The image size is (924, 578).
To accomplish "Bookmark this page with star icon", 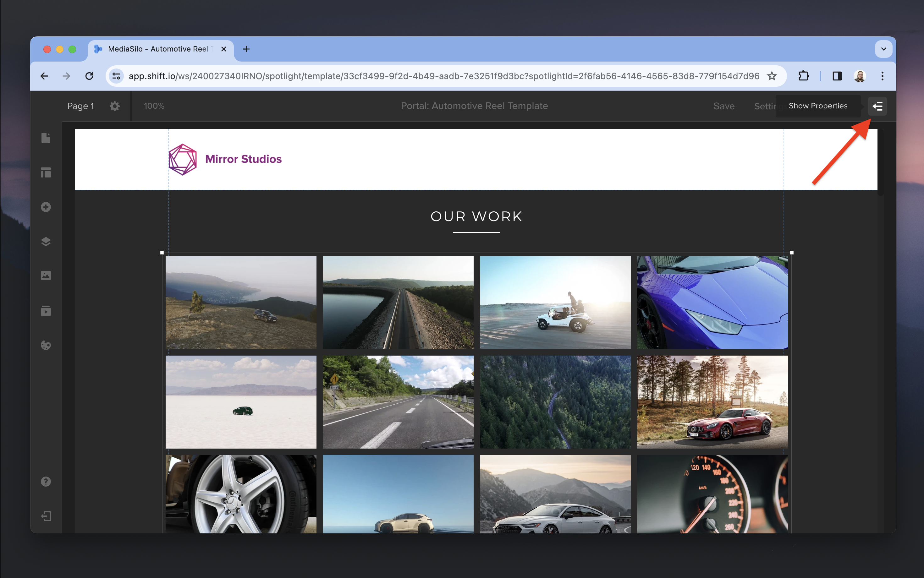I will 772,76.
